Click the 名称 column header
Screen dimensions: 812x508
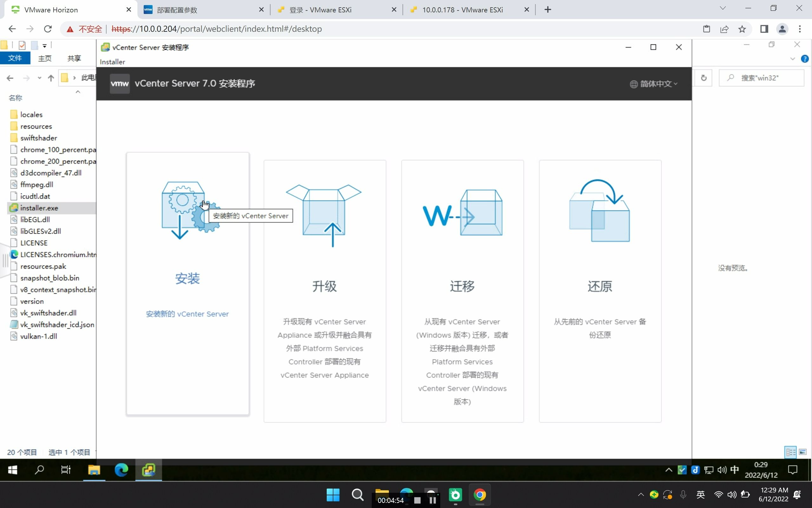click(x=16, y=98)
